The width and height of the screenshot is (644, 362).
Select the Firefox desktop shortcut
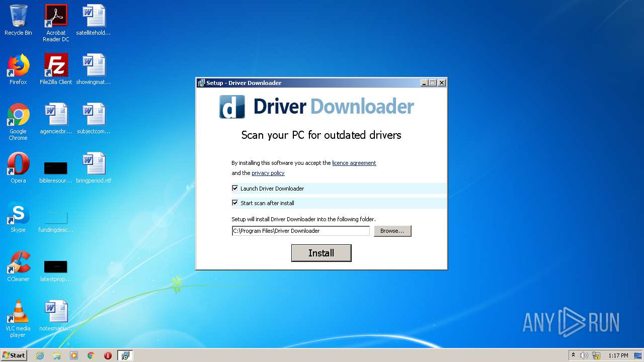(18, 69)
